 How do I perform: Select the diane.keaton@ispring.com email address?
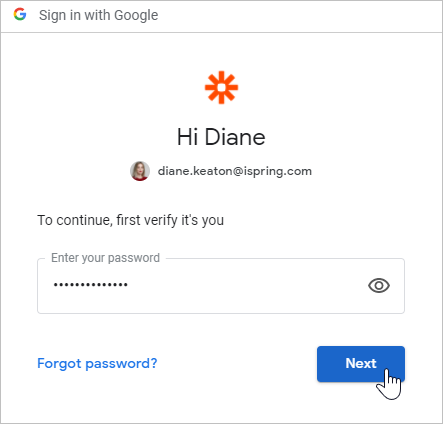(x=235, y=171)
